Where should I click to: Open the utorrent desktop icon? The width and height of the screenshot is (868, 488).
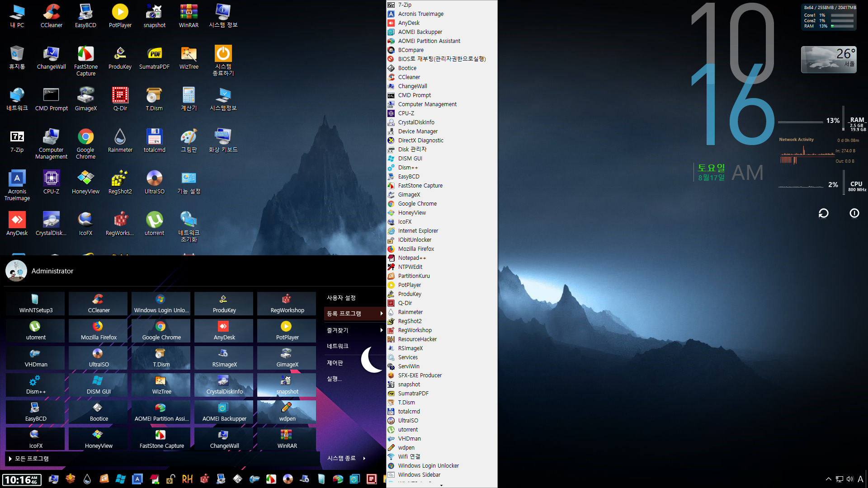pos(154,224)
